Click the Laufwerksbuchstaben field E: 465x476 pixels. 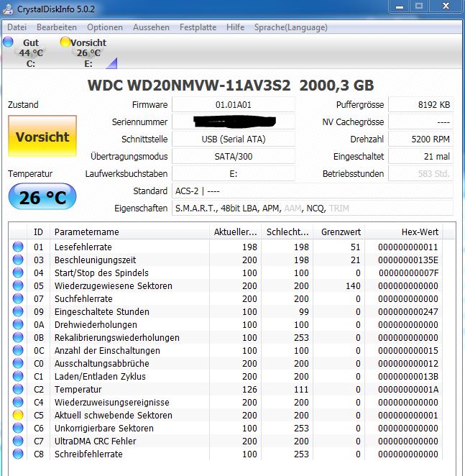(233, 173)
